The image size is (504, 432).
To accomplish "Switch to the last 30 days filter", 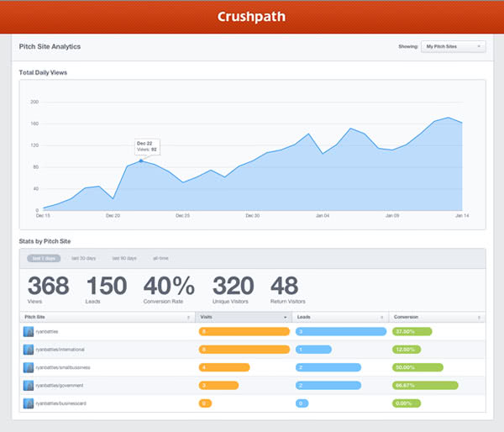I will (x=83, y=258).
